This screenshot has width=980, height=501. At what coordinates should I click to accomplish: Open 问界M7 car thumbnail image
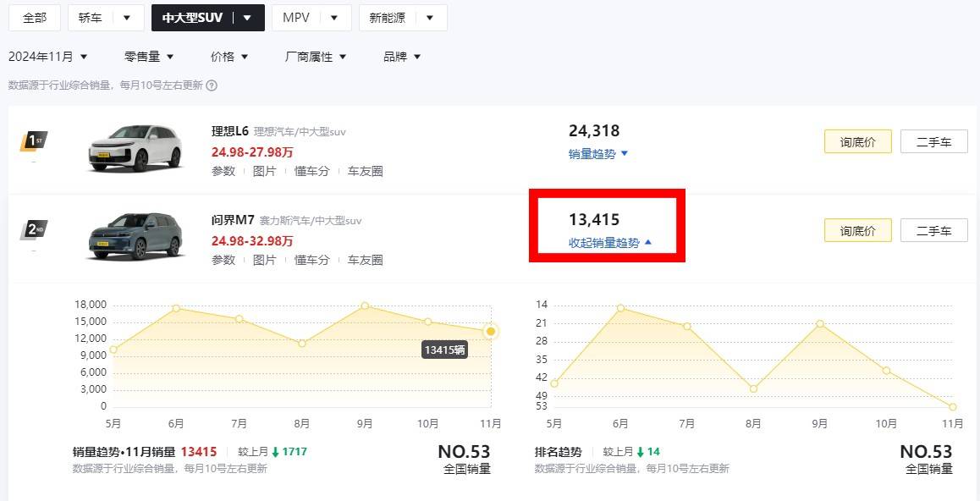pyautogui.click(x=135, y=236)
